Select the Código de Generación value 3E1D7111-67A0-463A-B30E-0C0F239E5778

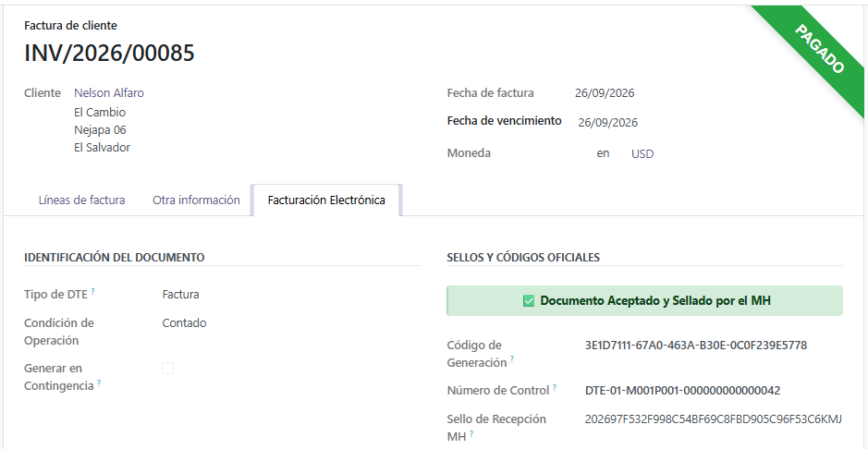[696, 346]
